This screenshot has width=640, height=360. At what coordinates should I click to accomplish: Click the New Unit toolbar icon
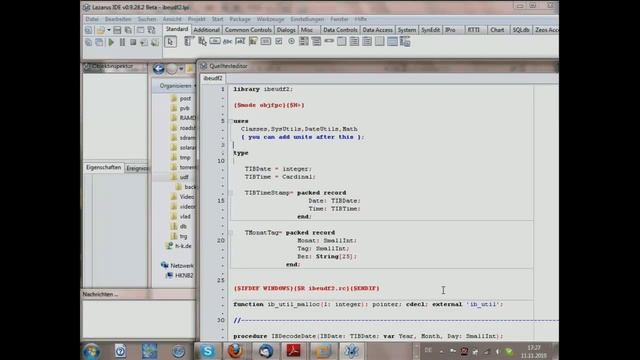[89, 30]
